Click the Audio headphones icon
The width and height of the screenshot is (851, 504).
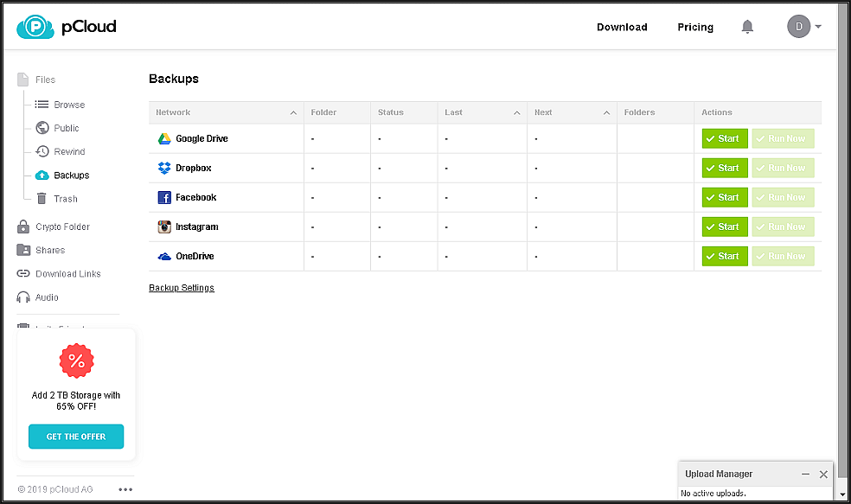[x=23, y=297]
